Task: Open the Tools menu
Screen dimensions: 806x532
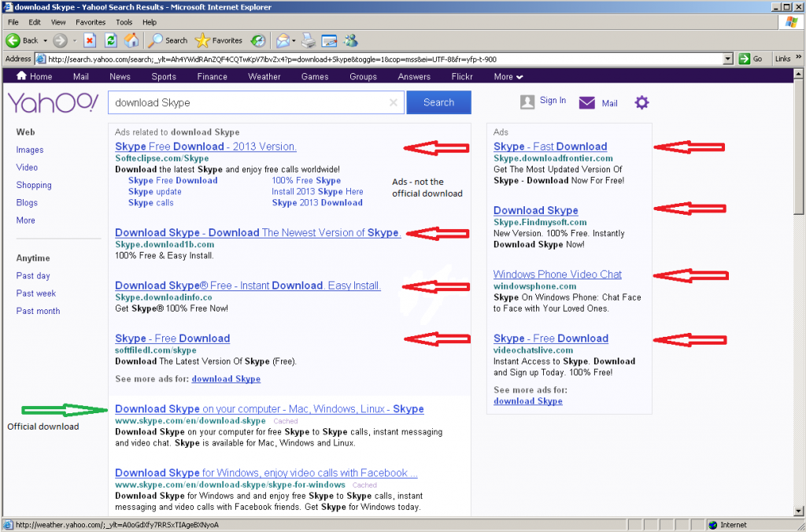Action: click(x=124, y=22)
